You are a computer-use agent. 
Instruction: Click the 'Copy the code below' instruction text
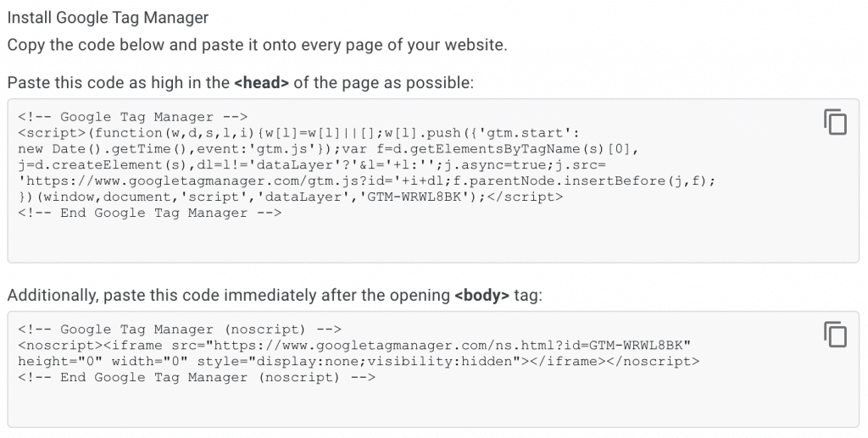tap(258, 45)
